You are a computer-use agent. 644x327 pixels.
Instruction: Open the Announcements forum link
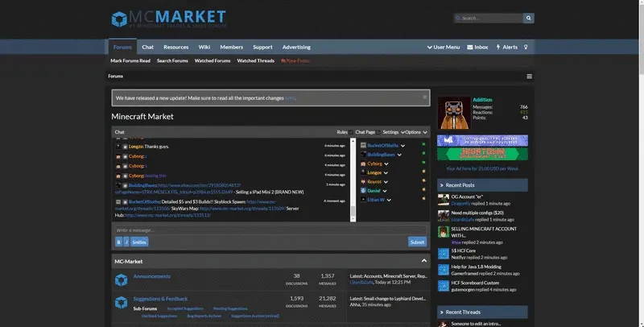coord(151,276)
